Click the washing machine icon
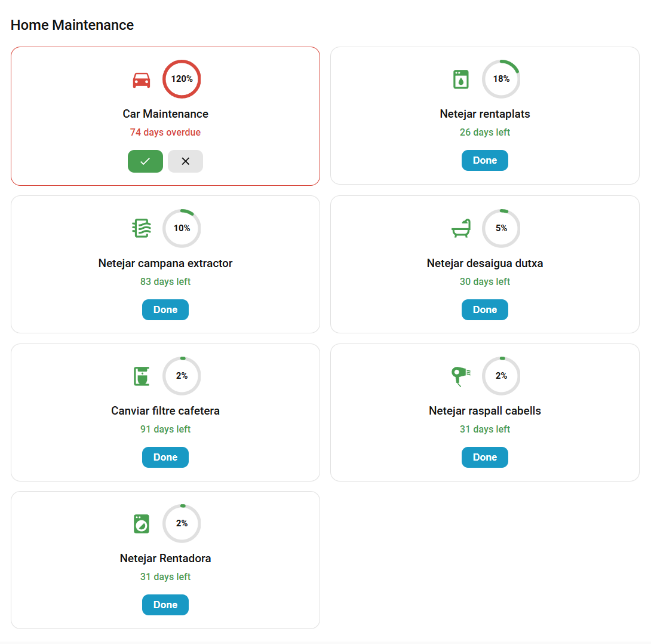The width and height of the screenshot is (651, 644). tap(142, 524)
